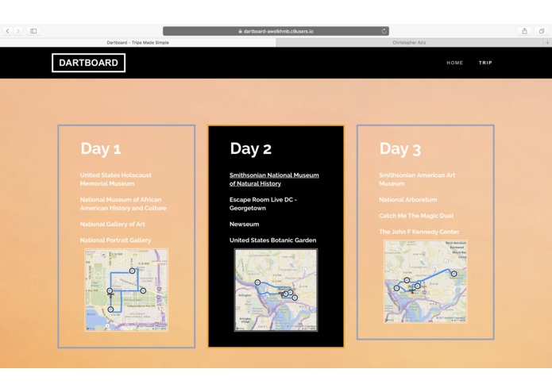Add a new tab with plus button
This screenshot has height=392, width=552.
point(547,43)
